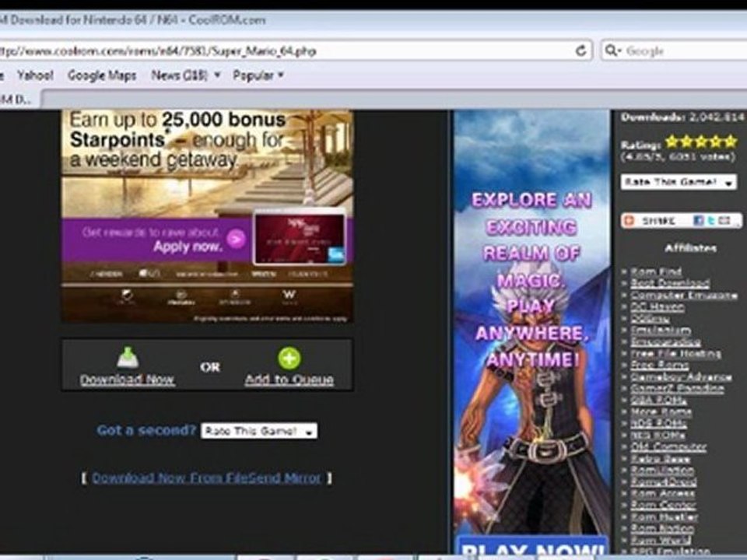Click the email icon in Share bar
The image size is (747, 560).
(x=724, y=220)
